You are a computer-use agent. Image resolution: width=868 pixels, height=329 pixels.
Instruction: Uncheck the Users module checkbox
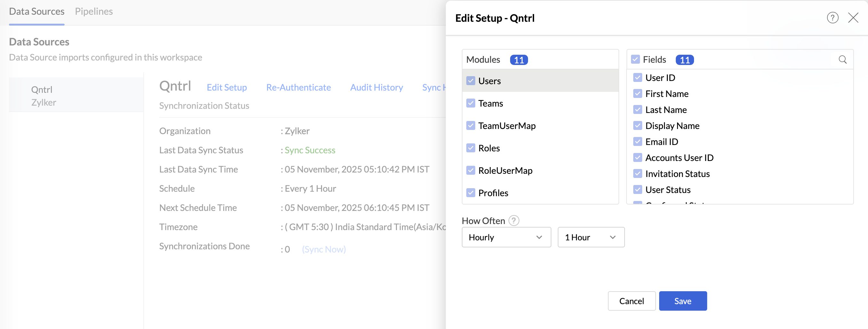point(470,81)
